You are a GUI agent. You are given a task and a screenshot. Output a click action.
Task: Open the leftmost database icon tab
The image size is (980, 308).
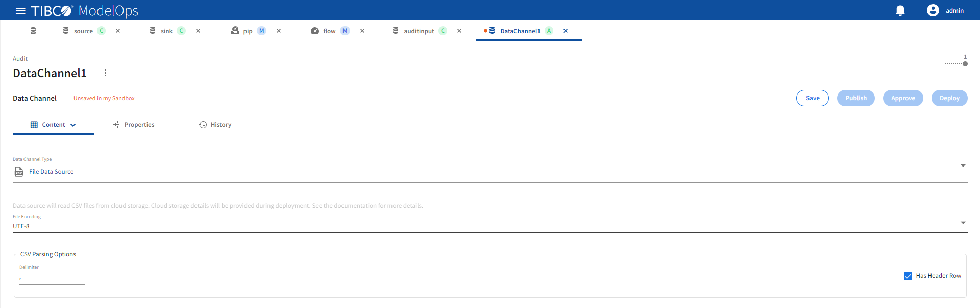[33, 31]
